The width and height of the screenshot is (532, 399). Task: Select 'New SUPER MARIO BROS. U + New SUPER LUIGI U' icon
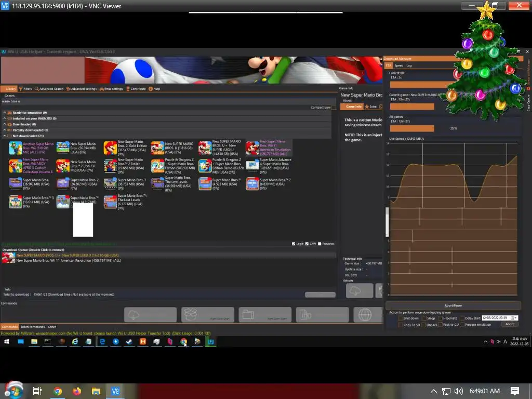[205, 148]
